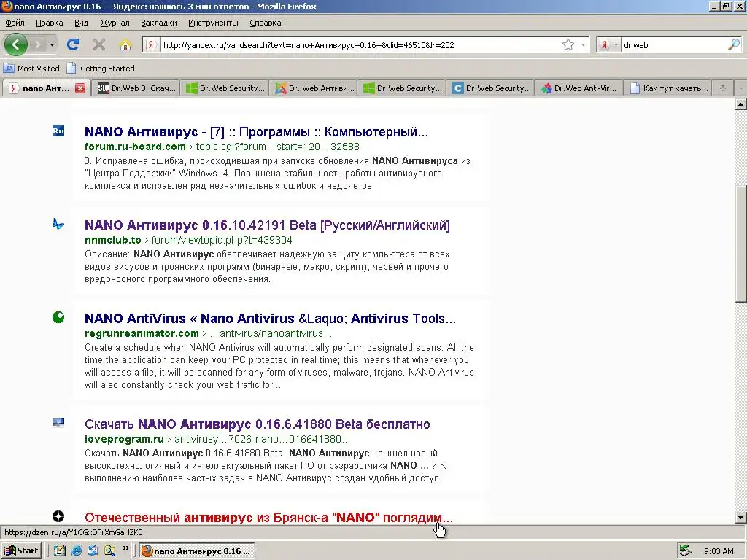Open the address bar history dropdown
The image size is (747, 560).
[x=583, y=44]
